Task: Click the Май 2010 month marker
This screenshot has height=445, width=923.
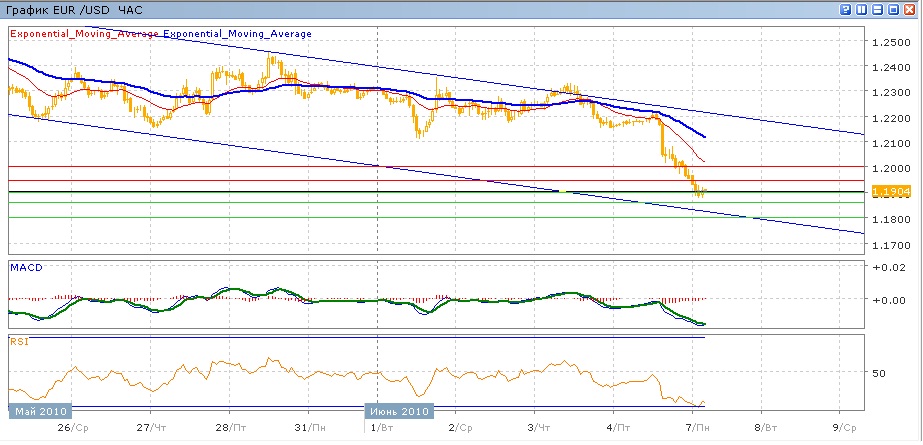Action: [38, 411]
